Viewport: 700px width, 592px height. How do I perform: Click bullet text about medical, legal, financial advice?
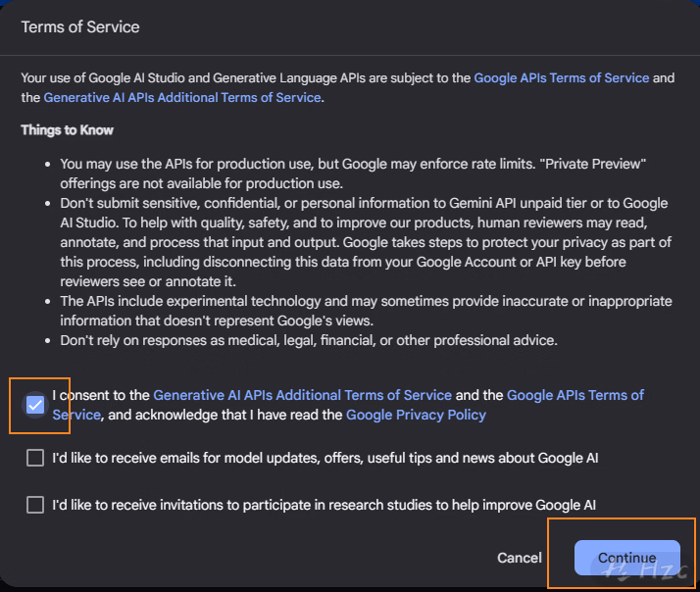(x=309, y=340)
